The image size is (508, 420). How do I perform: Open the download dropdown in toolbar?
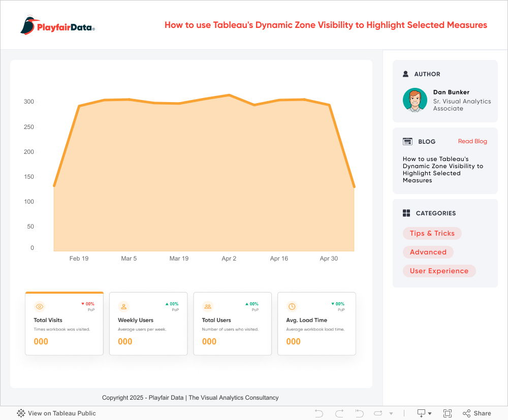[x=424, y=413]
